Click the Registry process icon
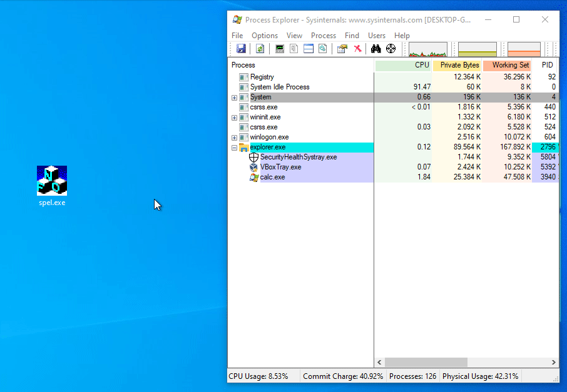Viewport: 567px width, 392px height. tap(243, 77)
